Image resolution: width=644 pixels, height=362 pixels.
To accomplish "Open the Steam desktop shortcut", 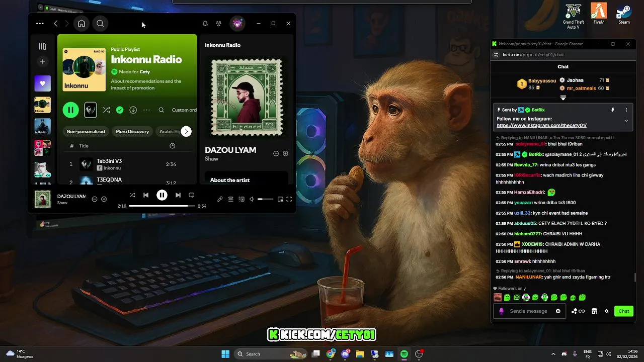I will [x=624, y=14].
